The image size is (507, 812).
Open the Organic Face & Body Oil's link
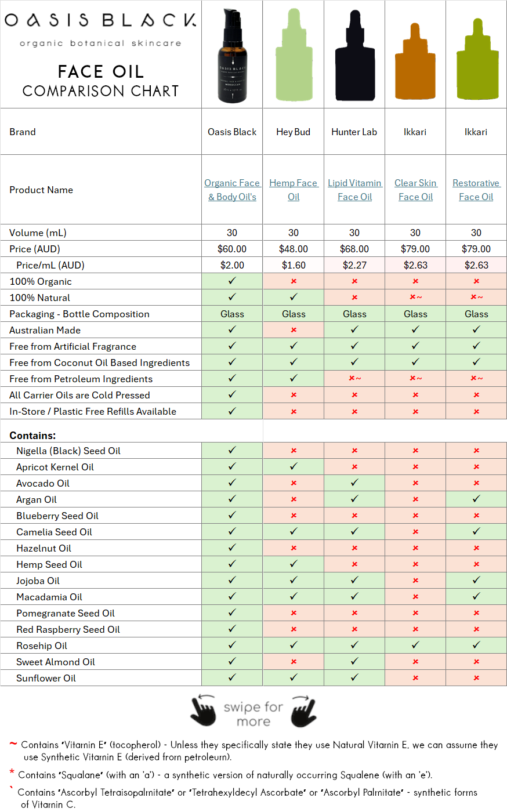[x=232, y=190]
